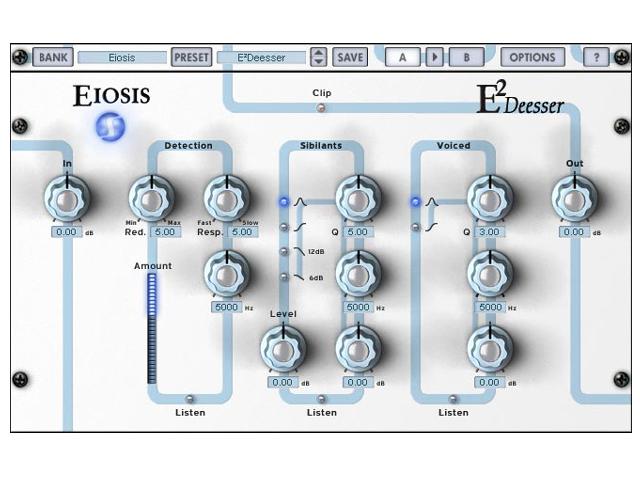This screenshot has width=640, height=480.
Task: Select Voiced bell filter shape
Action: tap(416, 202)
